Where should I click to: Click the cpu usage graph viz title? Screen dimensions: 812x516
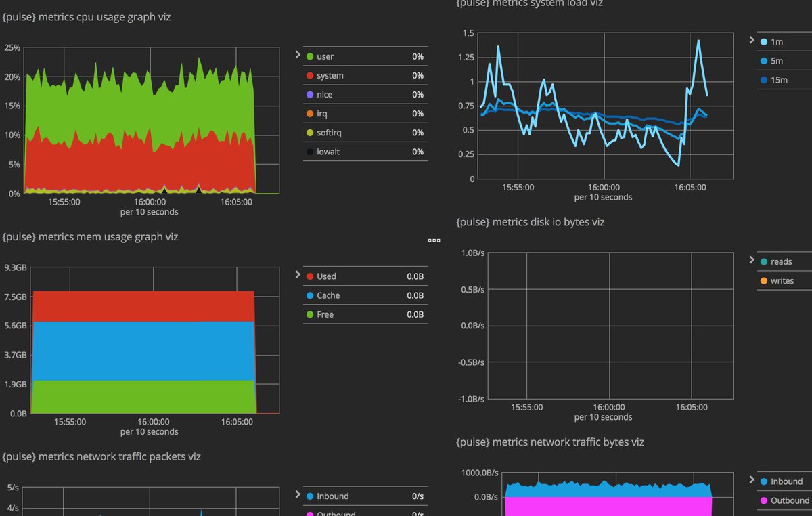[86, 17]
